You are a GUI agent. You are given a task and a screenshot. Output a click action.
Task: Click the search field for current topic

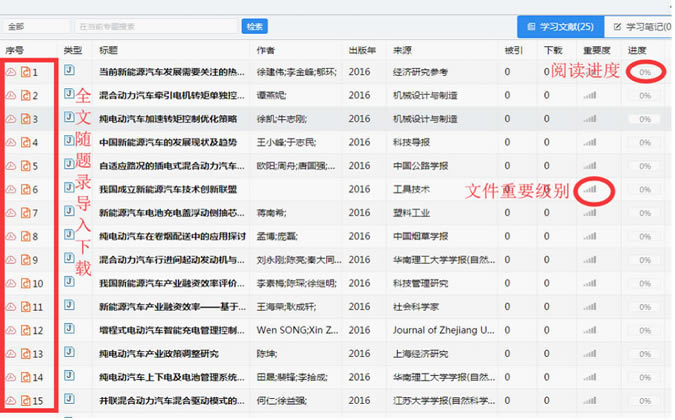155,26
